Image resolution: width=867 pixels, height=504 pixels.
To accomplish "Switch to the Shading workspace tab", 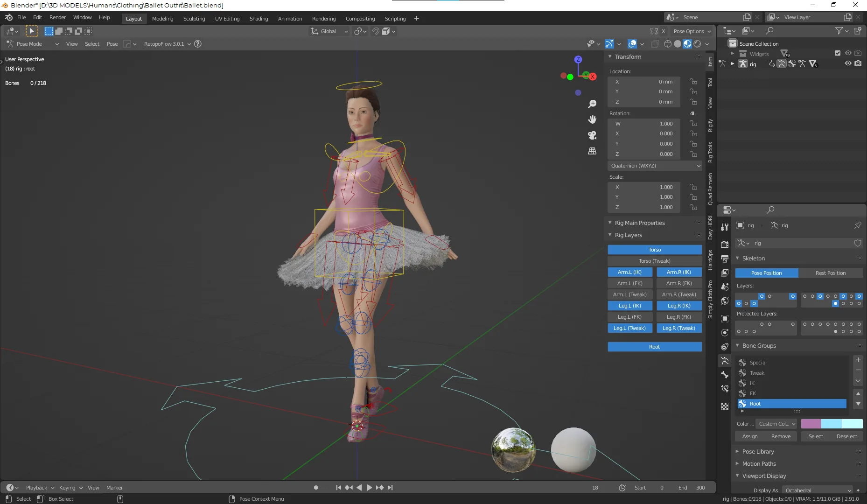I will [x=259, y=19].
